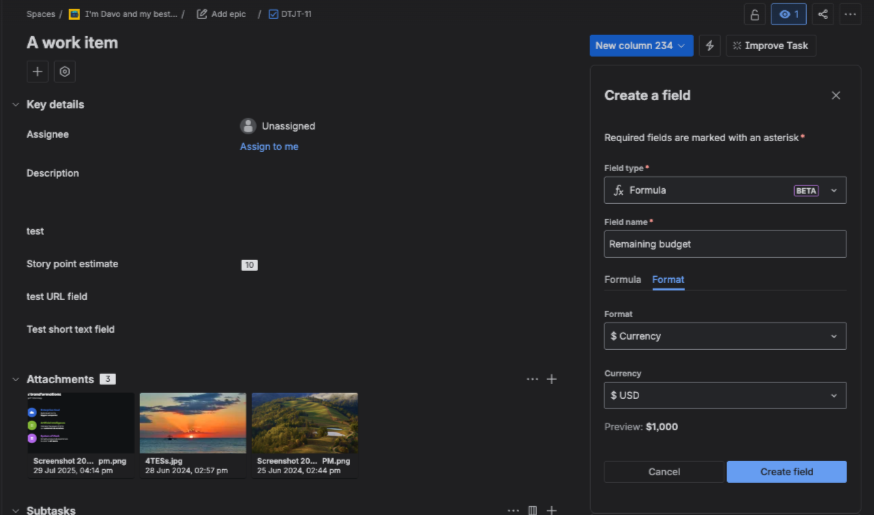
Task: Open the Field type Formula dropdown
Action: (x=725, y=190)
